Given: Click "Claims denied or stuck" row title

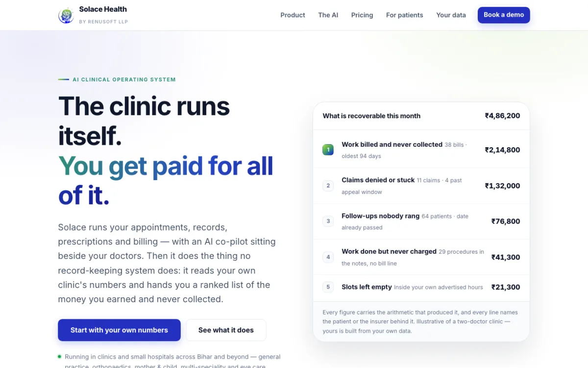Looking at the screenshot, I should [378, 180].
